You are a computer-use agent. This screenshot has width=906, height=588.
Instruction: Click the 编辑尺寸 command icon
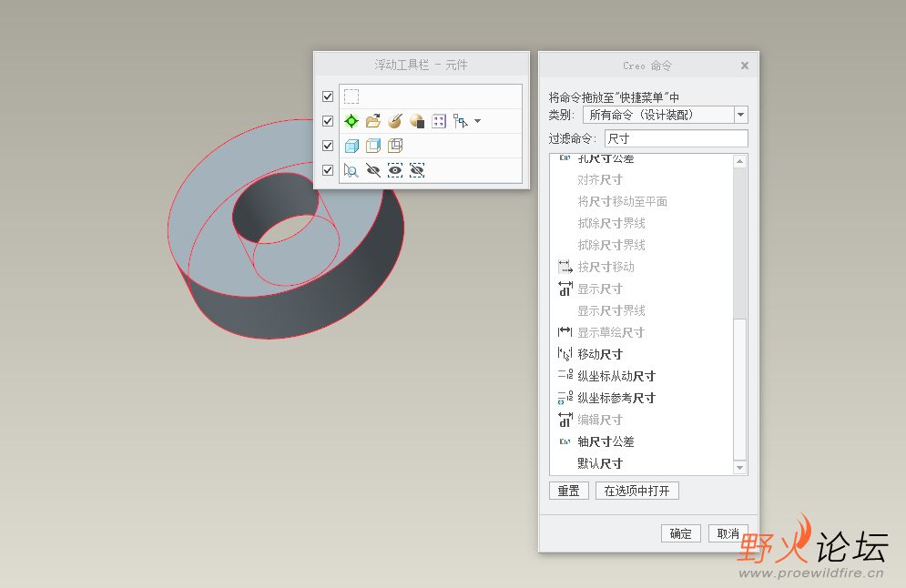(565, 420)
